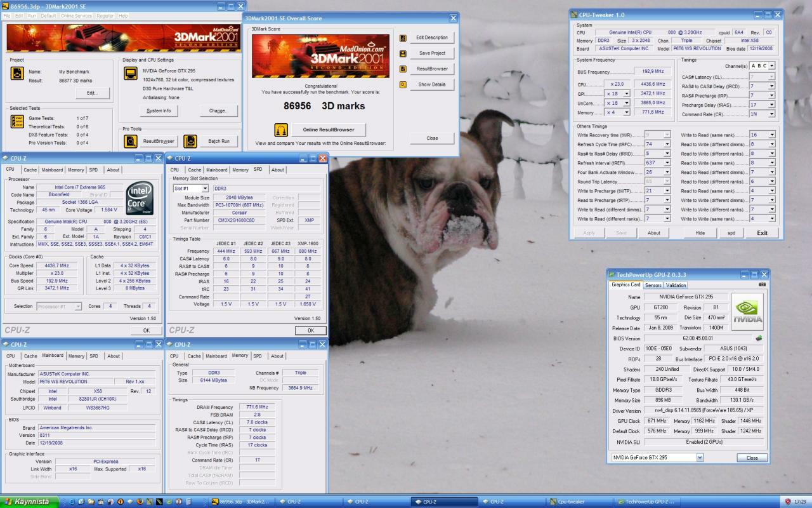This screenshot has width=812, height=508.
Task: Switch to the Sensors tab in GPU-Z
Action: 653,285
